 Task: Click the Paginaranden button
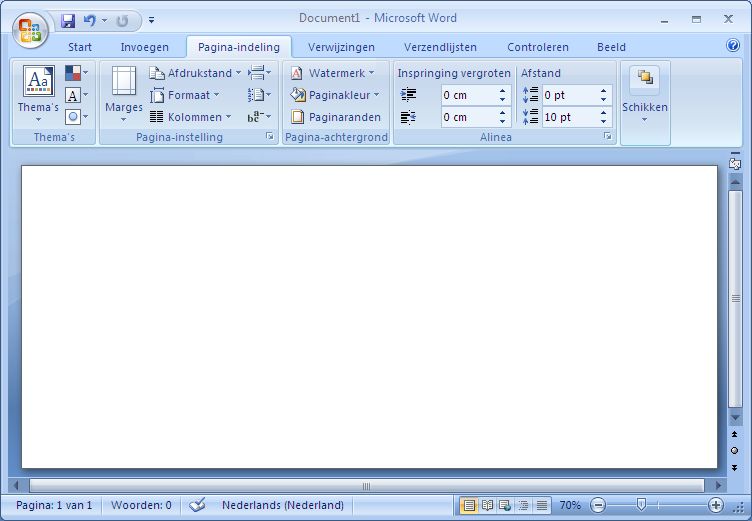point(336,117)
